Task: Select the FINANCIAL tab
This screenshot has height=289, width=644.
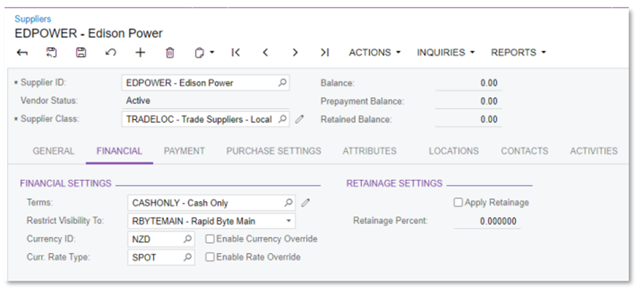Action: (x=119, y=151)
